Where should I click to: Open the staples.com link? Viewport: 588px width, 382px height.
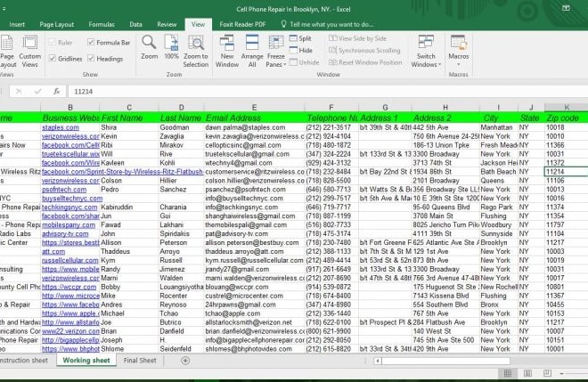pos(61,127)
